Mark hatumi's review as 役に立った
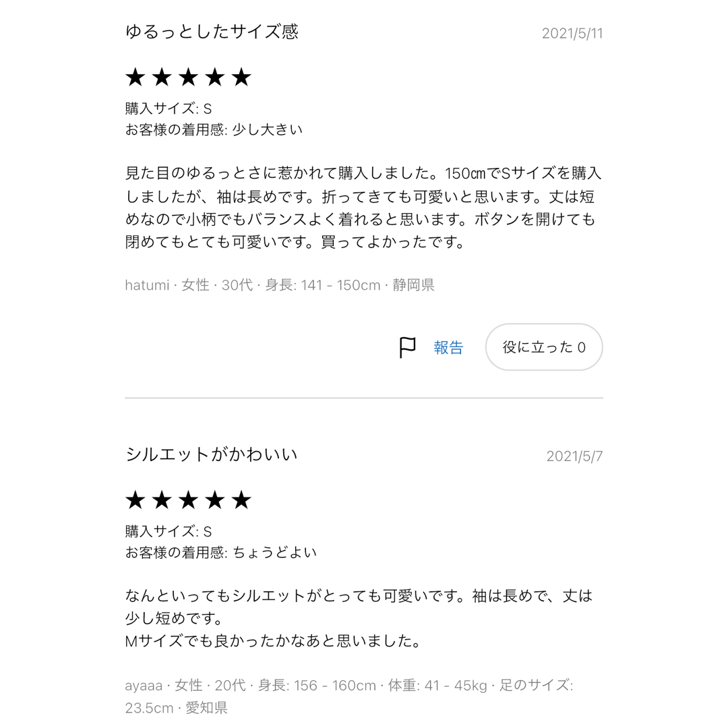The width and height of the screenshot is (728, 728). (x=544, y=347)
